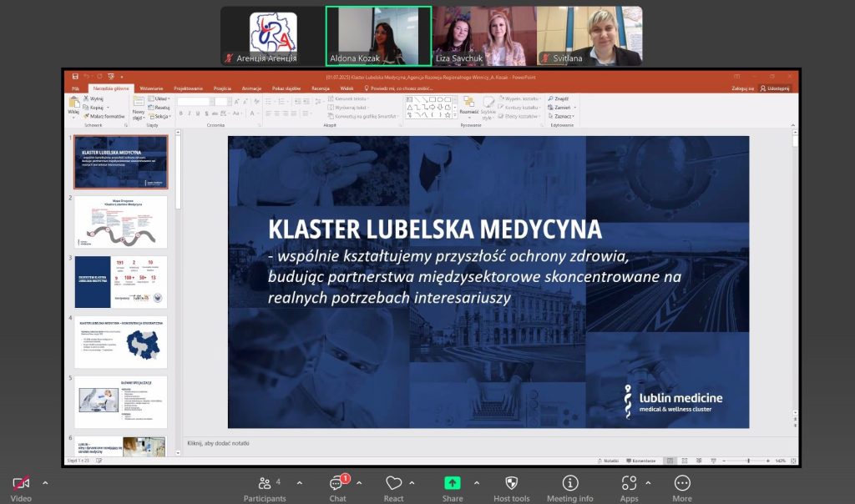Click the React heart icon

(393, 484)
